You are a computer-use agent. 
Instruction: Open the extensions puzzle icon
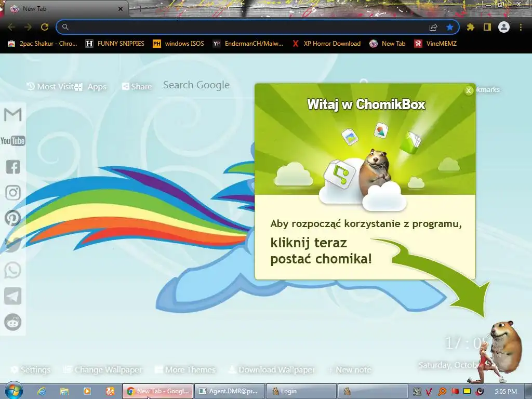coord(471,27)
